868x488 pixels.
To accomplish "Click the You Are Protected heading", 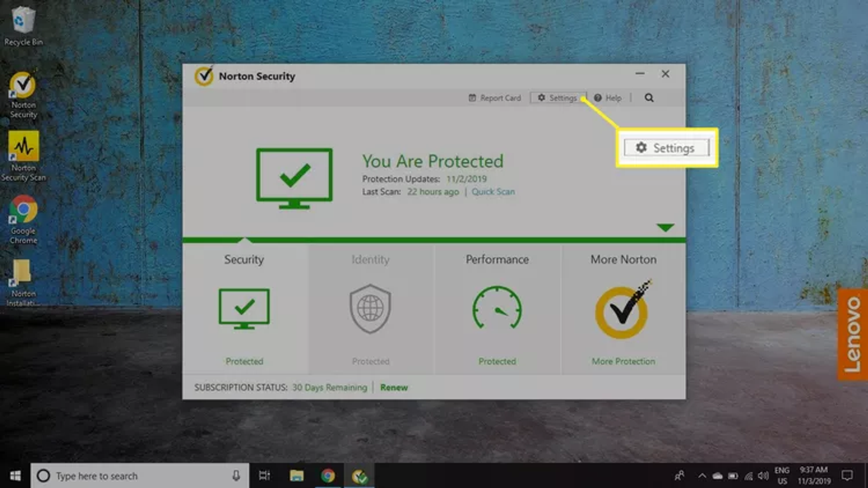I will tap(433, 161).
